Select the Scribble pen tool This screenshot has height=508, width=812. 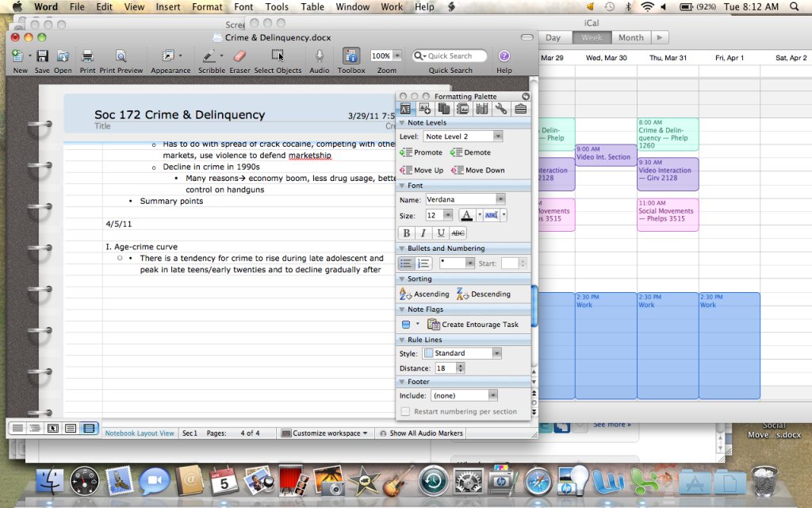tap(209, 56)
